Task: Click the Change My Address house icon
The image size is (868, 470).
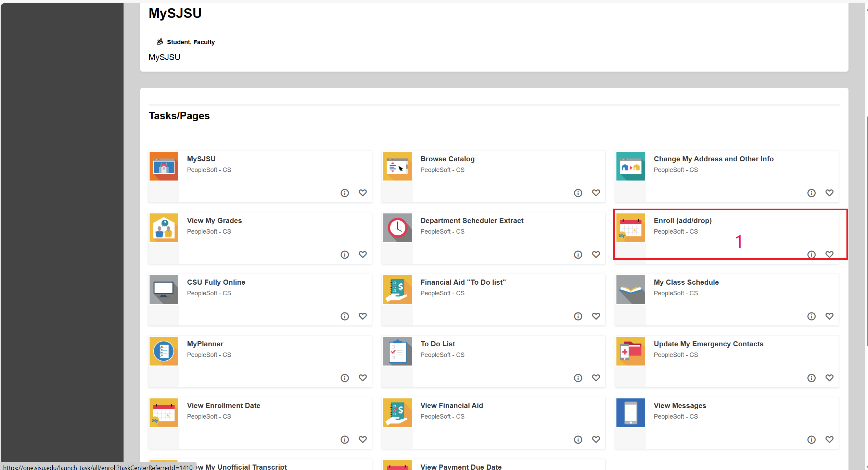Action: click(x=631, y=166)
